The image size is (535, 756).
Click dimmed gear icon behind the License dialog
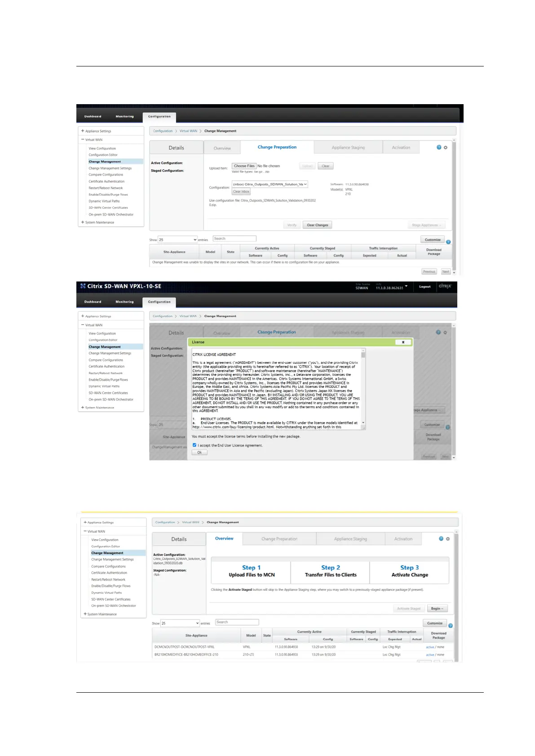point(445,332)
